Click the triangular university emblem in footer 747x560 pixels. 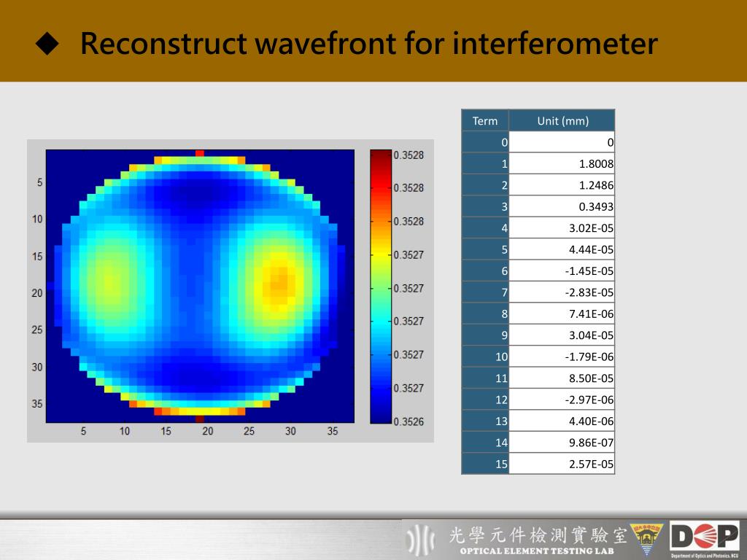coord(646,539)
